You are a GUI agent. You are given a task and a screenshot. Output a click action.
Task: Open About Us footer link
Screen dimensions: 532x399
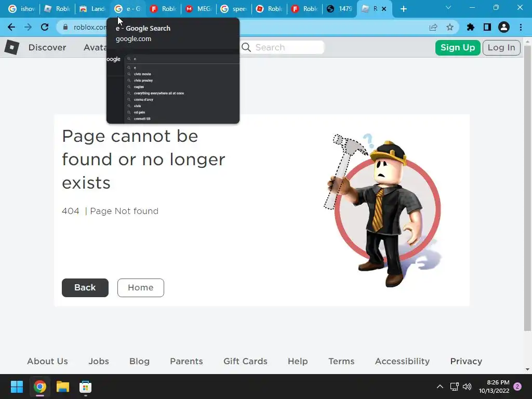47,362
